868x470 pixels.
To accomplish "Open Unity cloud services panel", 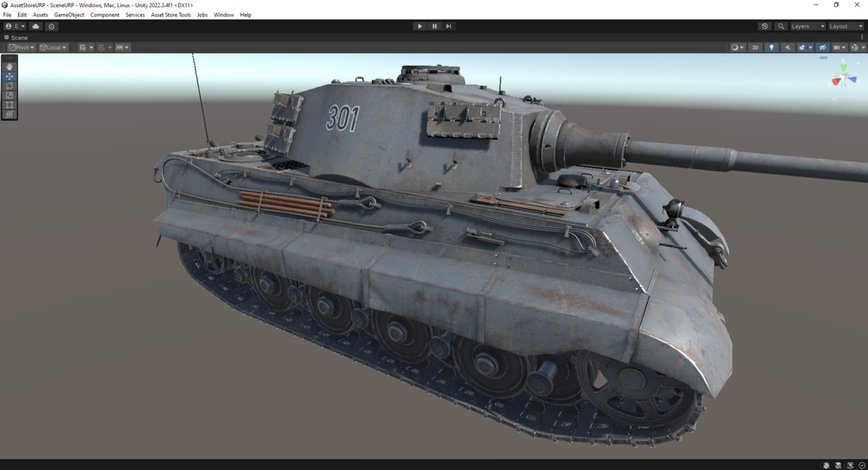I will click(x=35, y=26).
